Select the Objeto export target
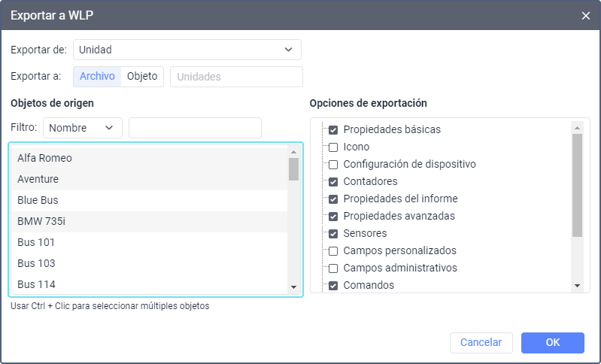601x364 pixels. (142, 77)
